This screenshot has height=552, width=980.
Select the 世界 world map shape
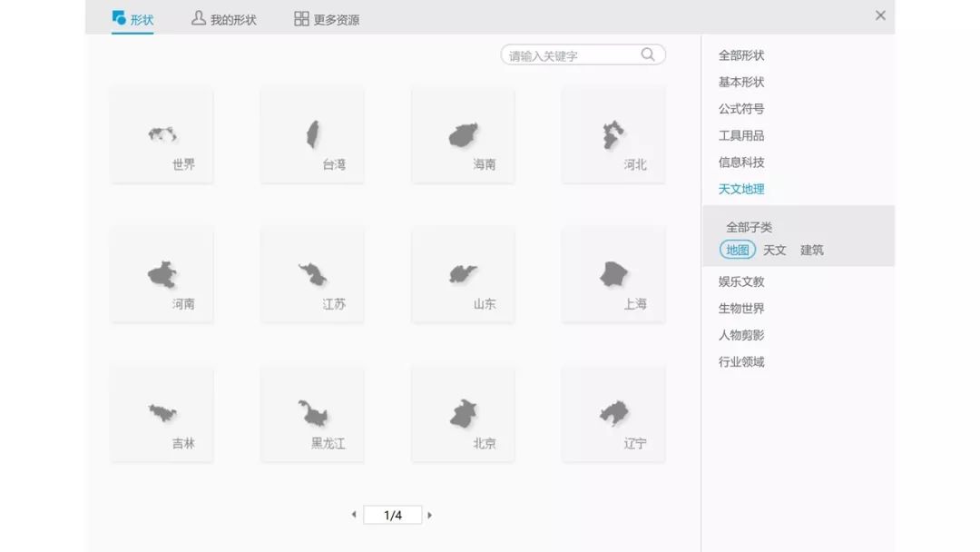(162, 134)
